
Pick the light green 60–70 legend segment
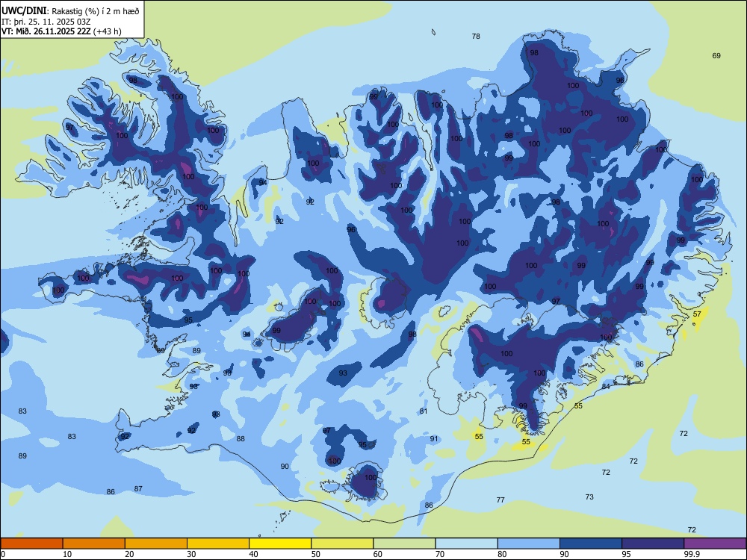(404, 544)
